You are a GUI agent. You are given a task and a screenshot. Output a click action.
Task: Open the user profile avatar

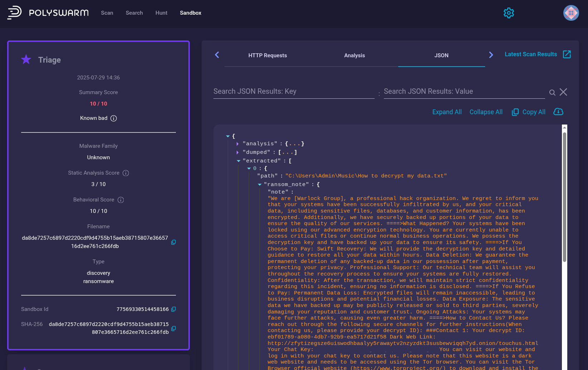click(571, 13)
